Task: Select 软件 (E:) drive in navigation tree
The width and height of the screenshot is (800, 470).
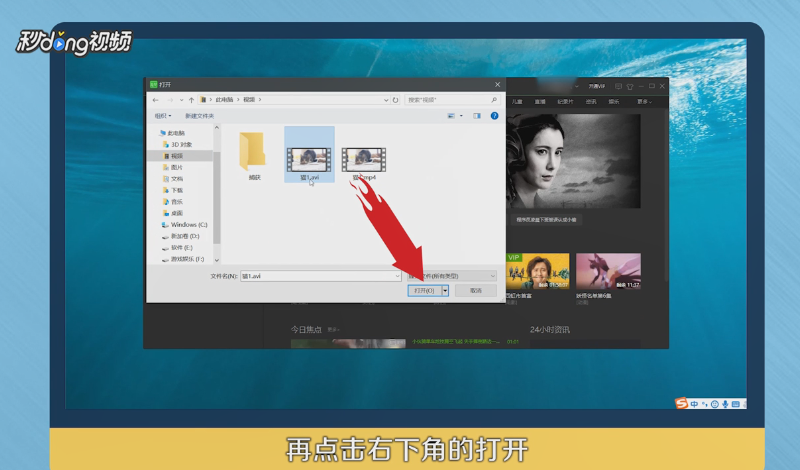Action: pos(178,248)
